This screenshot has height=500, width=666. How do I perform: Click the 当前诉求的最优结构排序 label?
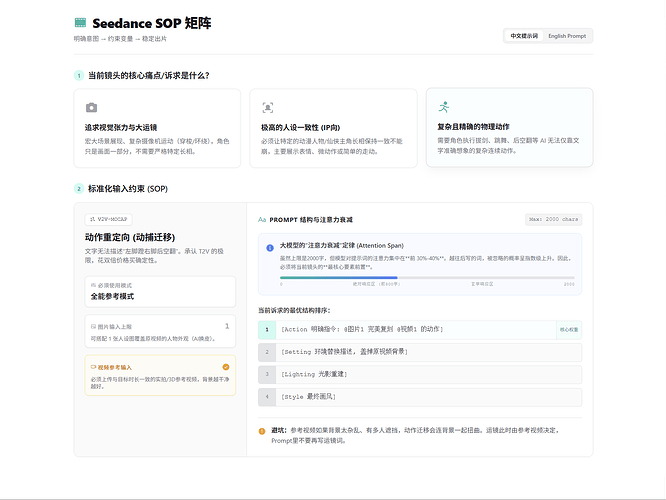pyautogui.click(x=294, y=311)
